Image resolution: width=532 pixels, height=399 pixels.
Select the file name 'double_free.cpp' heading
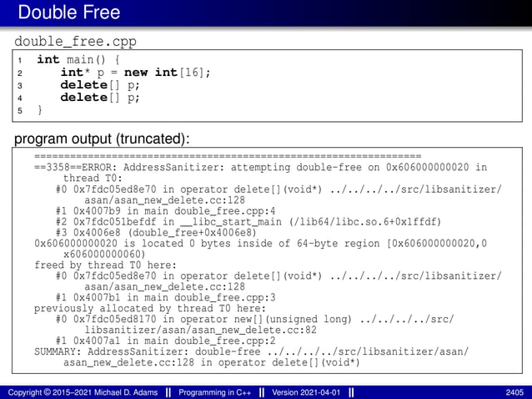75,42
